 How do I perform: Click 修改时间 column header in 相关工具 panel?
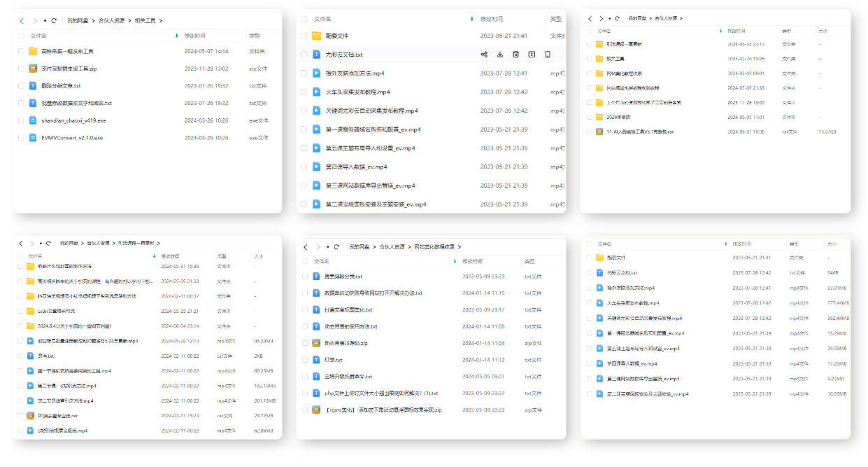(194, 35)
